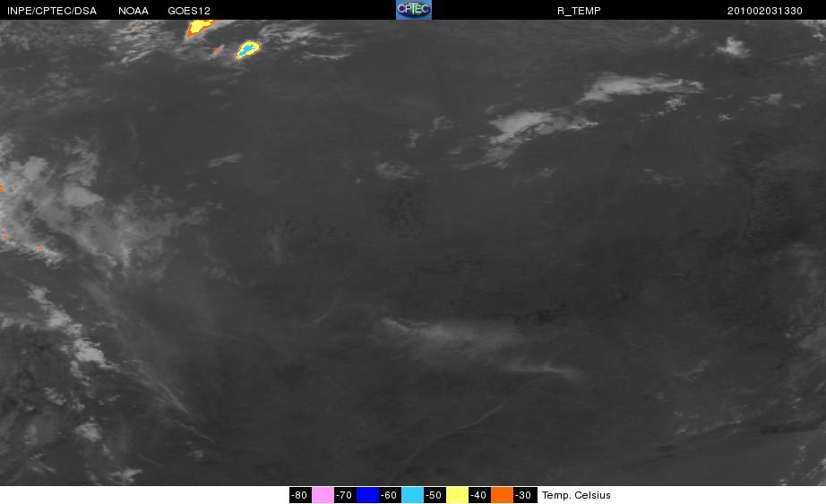Click the CPTEC logo in header

point(414,10)
